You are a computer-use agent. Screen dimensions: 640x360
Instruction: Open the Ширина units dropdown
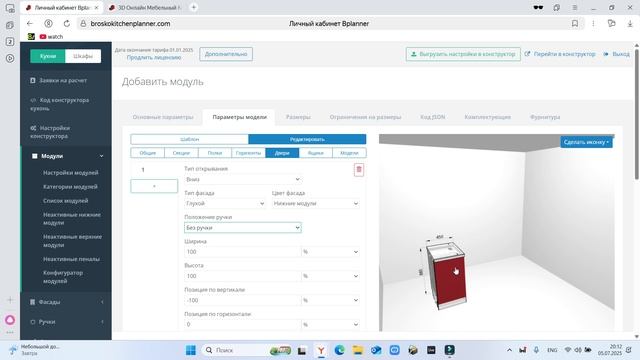tap(331, 252)
